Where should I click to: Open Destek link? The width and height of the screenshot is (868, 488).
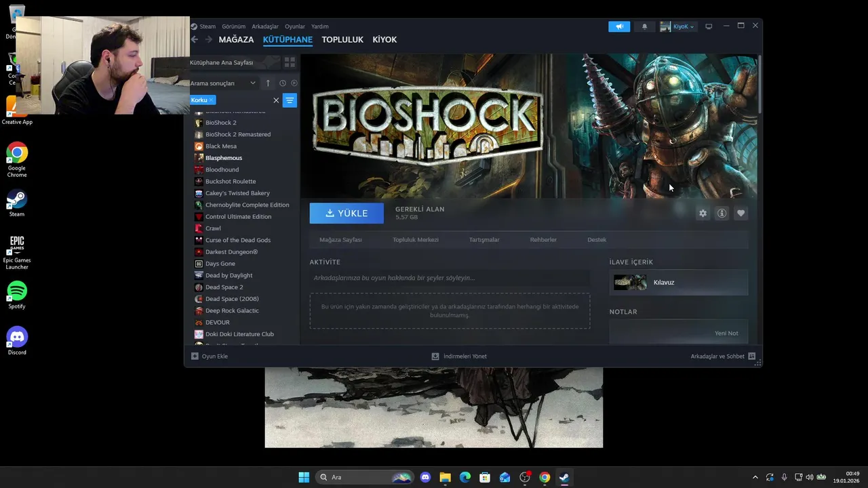click(x=597, y=240)
